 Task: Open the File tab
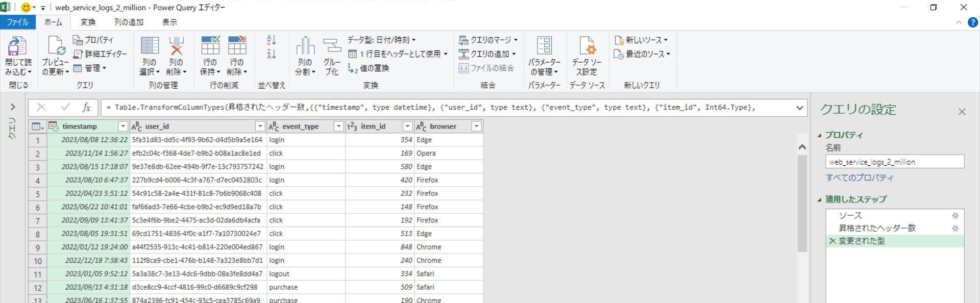click(x=18, y=22)
